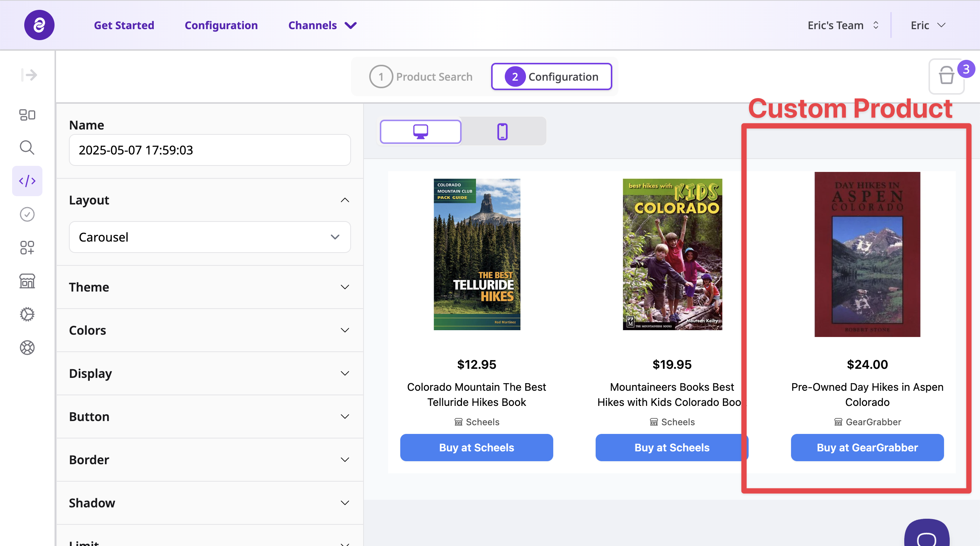980x546 pixels.
Task: Open the Eric's Team switcher
Action: [x=843, y=25]
